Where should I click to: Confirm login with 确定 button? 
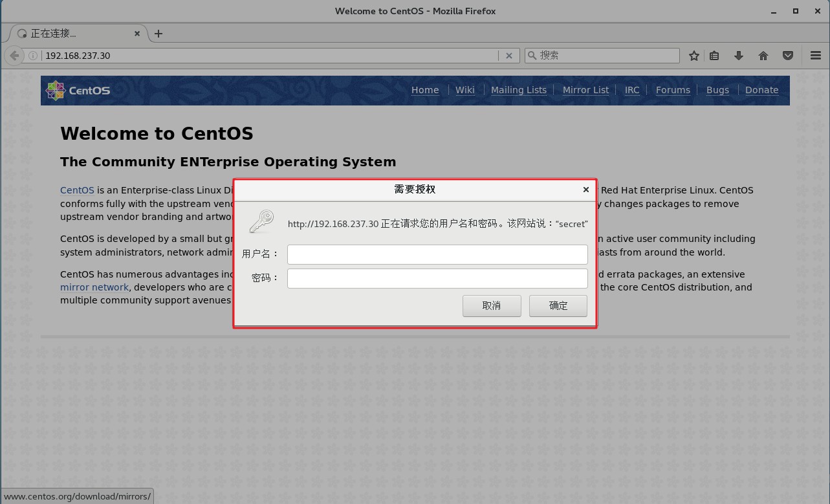click(558, 305)
